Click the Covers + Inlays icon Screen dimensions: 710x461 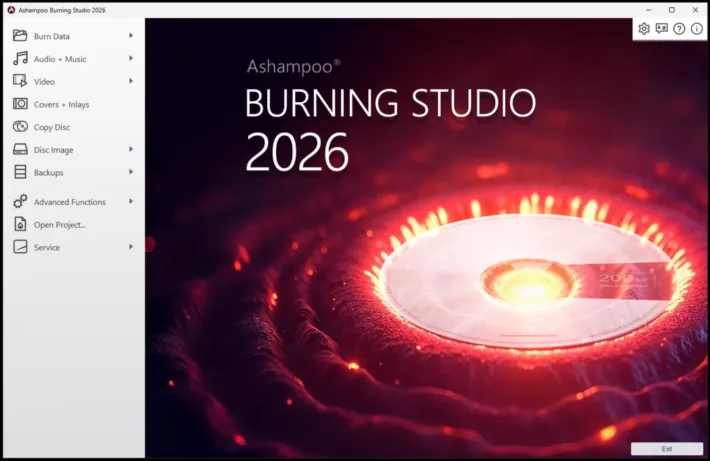[x=20, y=104]
